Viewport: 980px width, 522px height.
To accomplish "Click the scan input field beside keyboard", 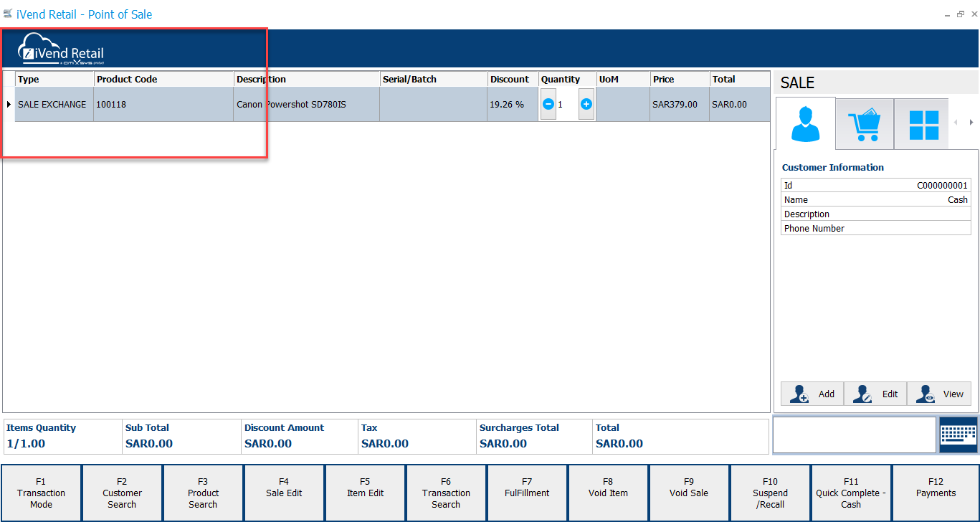I will (x=855, y=435).
